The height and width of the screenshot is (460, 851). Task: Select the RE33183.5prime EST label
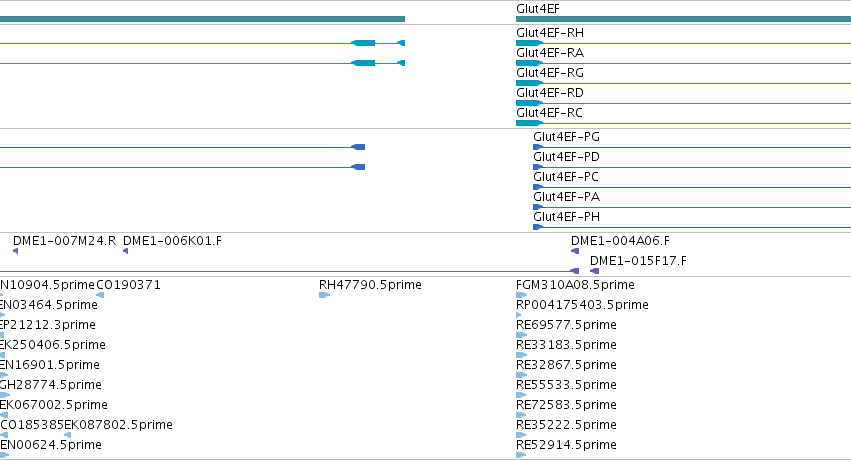tap(567, 345)
